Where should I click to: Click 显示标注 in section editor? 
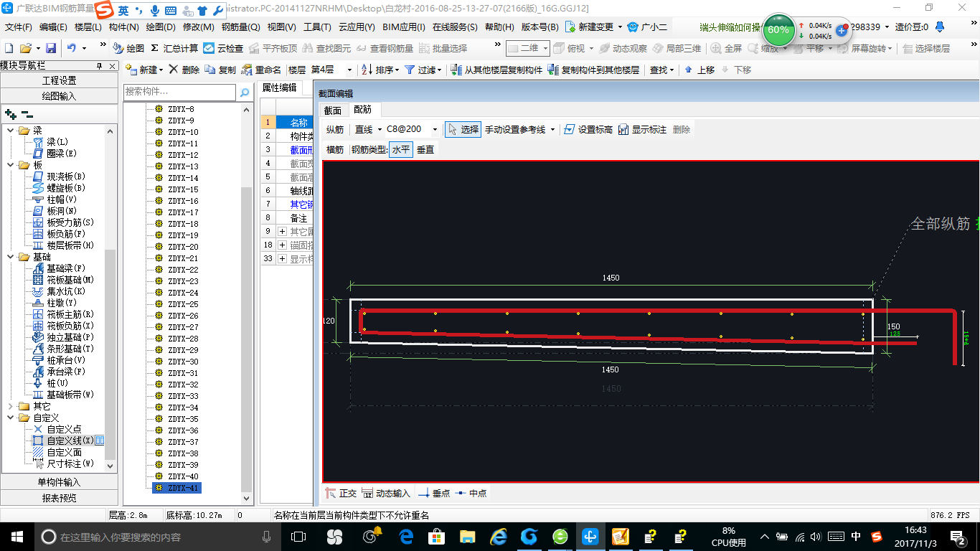(642, 130)
